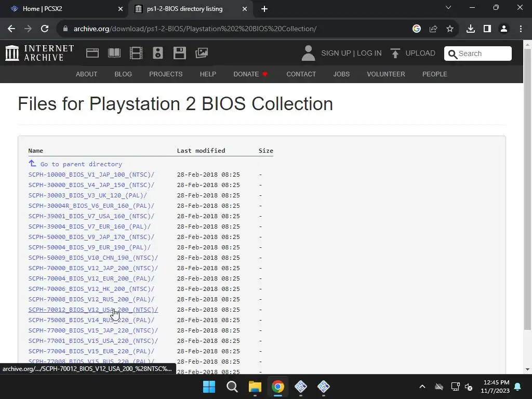Open the HELP menu item
532x399 pixels.
point(208,74)
